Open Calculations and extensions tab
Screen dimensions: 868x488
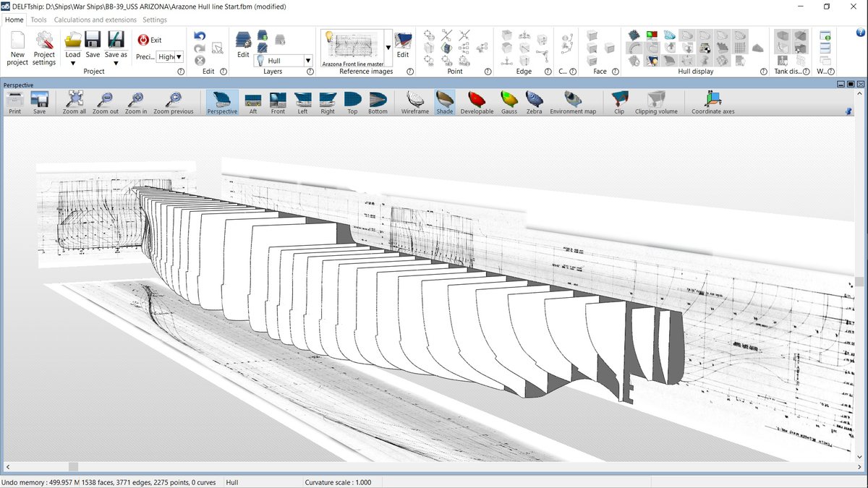(95, 20)
